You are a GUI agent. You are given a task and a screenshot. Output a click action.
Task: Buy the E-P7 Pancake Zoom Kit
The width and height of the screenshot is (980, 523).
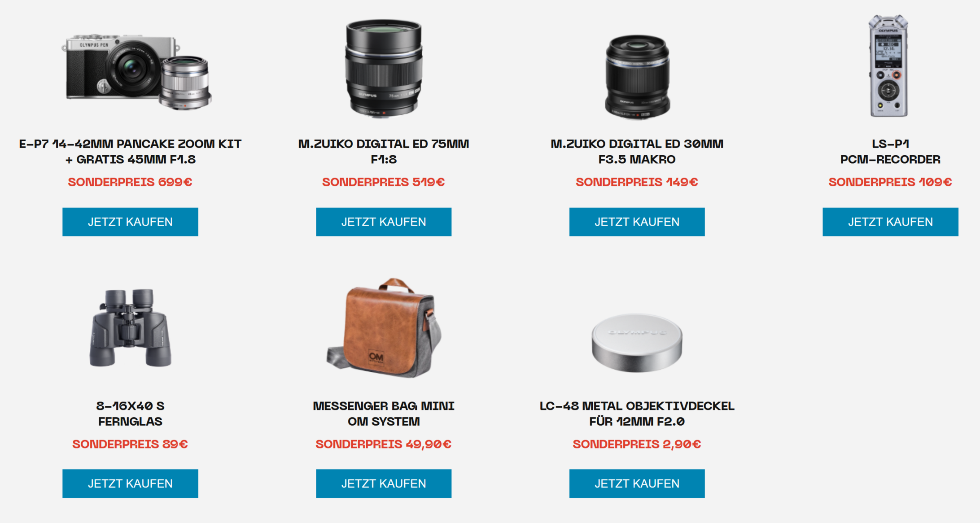pyautogui.click(x=130, y=222)
